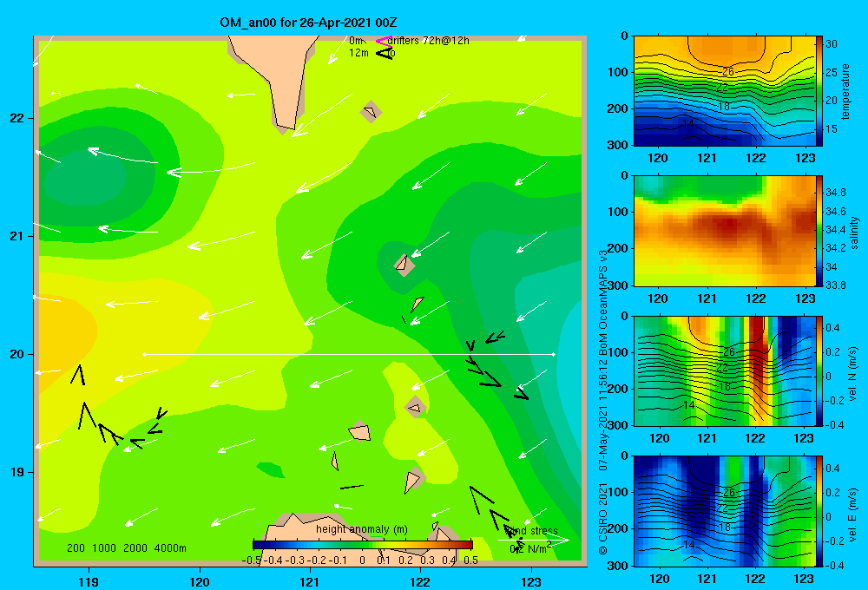
Task: Click the 'drifters 72h@12h' legend label
Action: (x=428, y=41)
